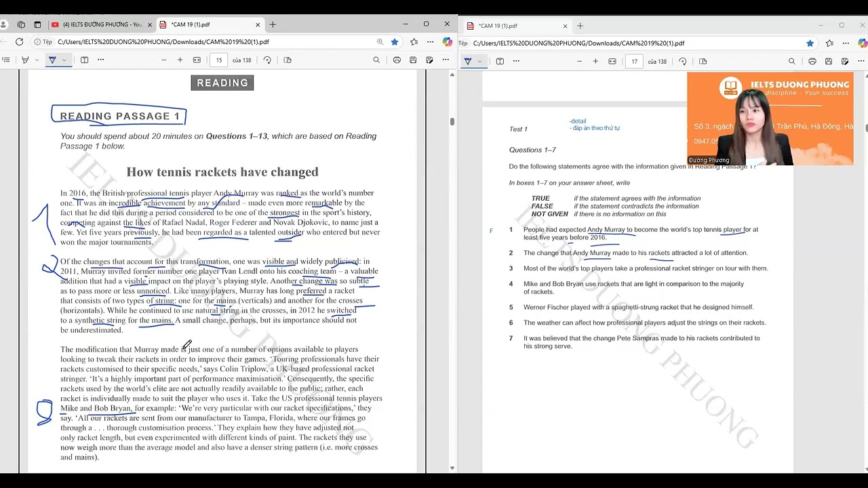868x488 pixels.
Task: Click page number field showing 17
Action: click(635, 61)
